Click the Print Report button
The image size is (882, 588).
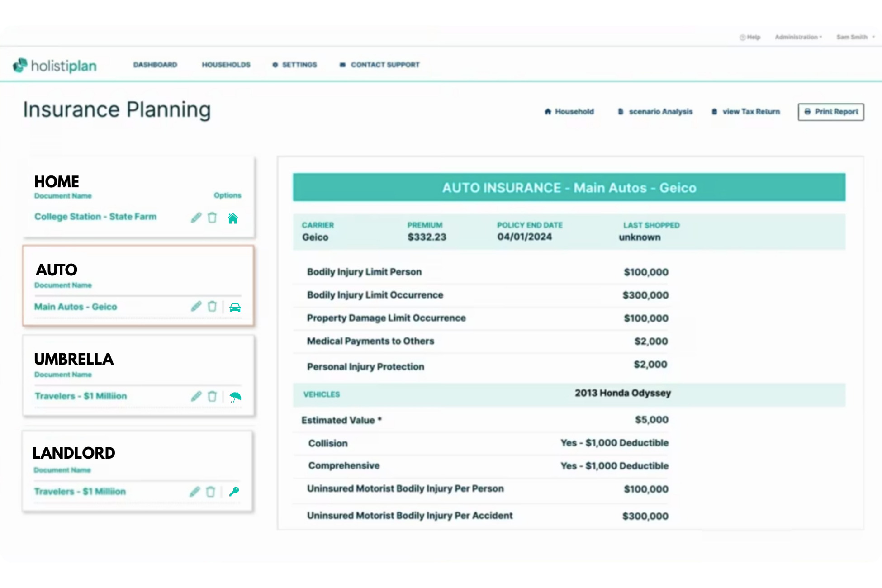click(831, 111)
